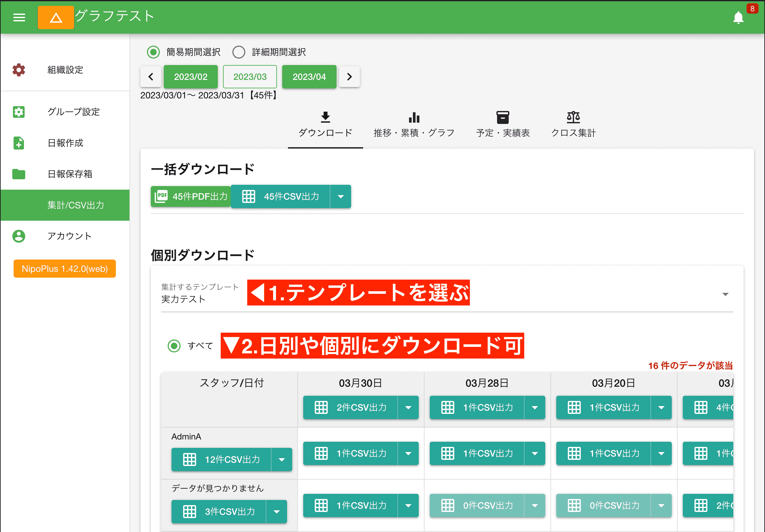765x532 pixels.
Task: Click the 組織設定 gear icon
Action: click(x=19, y=70)
